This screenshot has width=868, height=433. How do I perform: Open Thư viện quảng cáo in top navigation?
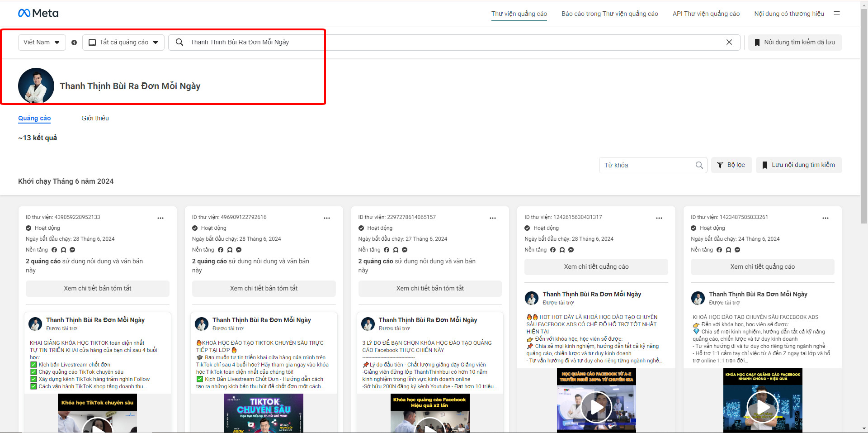519,14
